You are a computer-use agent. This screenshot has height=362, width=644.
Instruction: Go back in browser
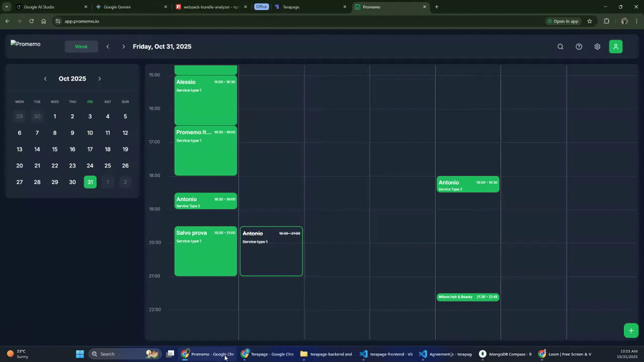point(8,21)
